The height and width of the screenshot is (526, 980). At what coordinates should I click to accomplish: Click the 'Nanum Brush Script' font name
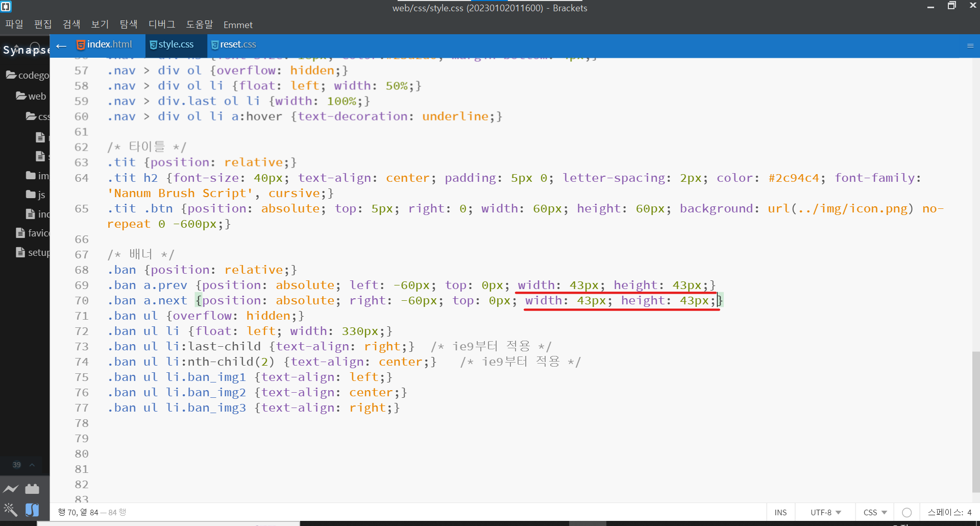coord(180,193)
